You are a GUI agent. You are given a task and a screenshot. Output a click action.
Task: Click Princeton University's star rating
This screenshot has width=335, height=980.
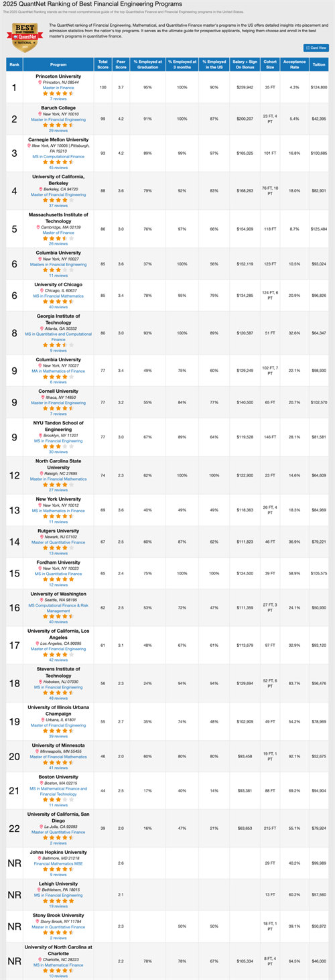click(x=59, y=93)
